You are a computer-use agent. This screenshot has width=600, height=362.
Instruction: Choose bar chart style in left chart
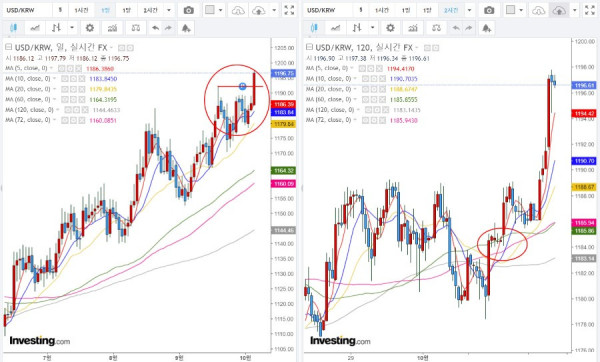56,28
